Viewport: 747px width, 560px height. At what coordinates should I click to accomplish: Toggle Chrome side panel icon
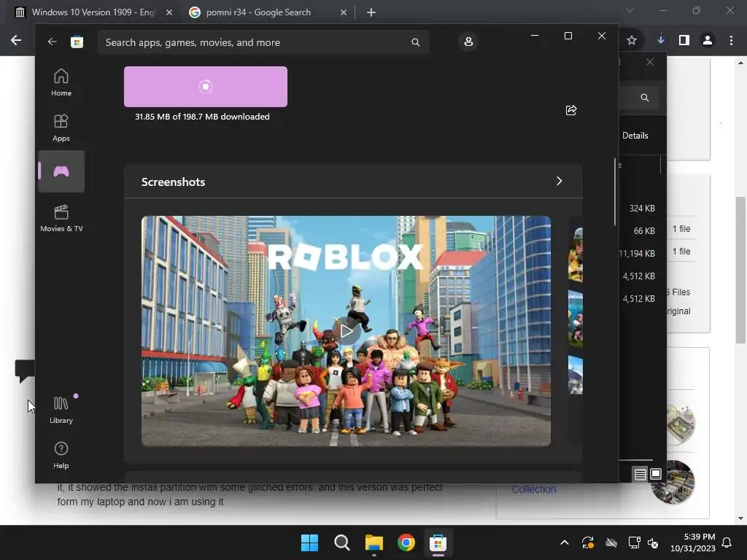point(684,41)
